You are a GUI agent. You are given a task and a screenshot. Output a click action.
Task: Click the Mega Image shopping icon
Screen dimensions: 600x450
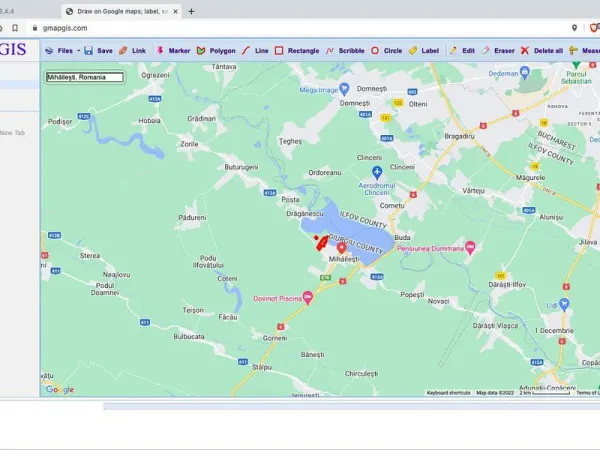(x=344, y=89)
